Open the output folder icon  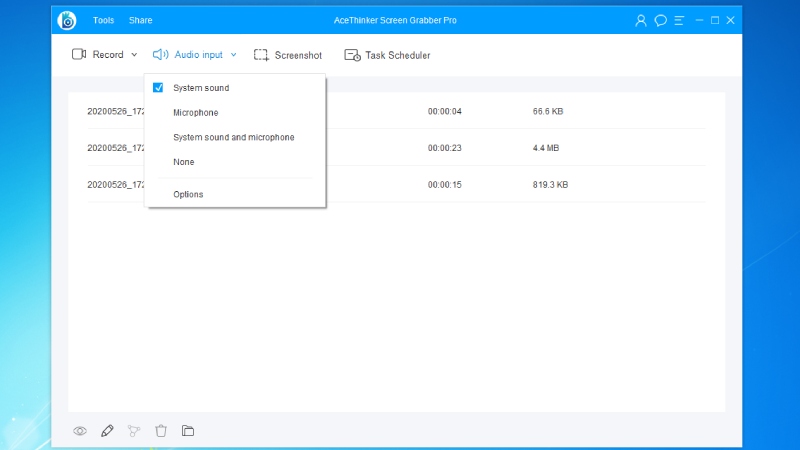[x=188, y=431]
